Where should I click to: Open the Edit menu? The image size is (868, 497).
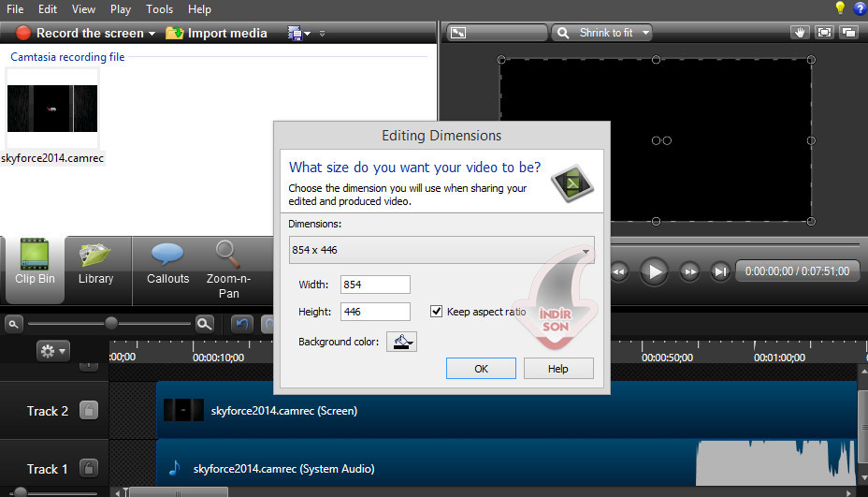click(48, 8)
